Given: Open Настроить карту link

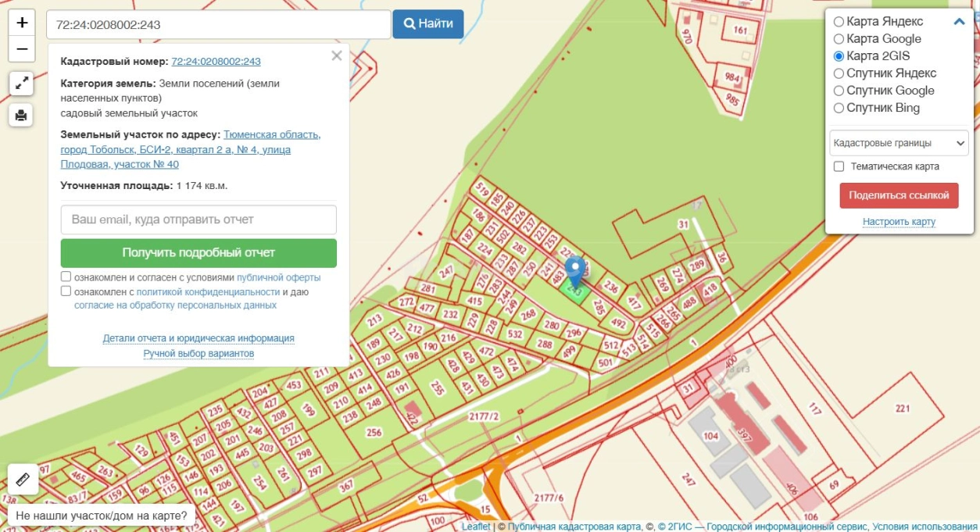Looking at the screenshot, I should click(899, 222).
